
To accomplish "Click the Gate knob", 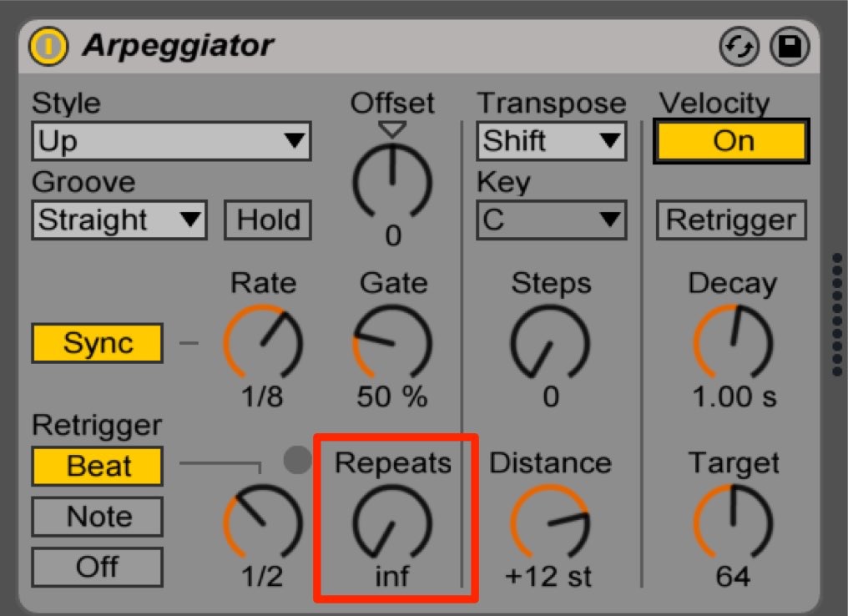I will tap(392, 342).
